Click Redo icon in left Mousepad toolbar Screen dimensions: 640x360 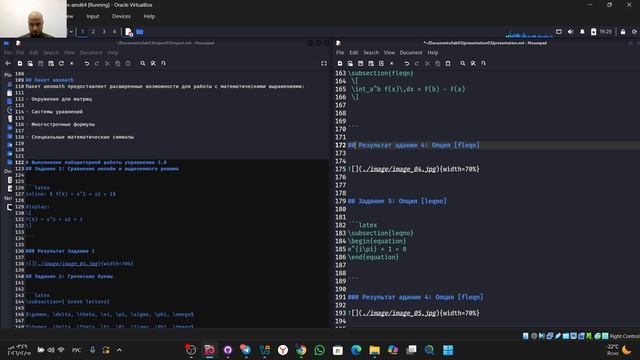coord(97,63)
